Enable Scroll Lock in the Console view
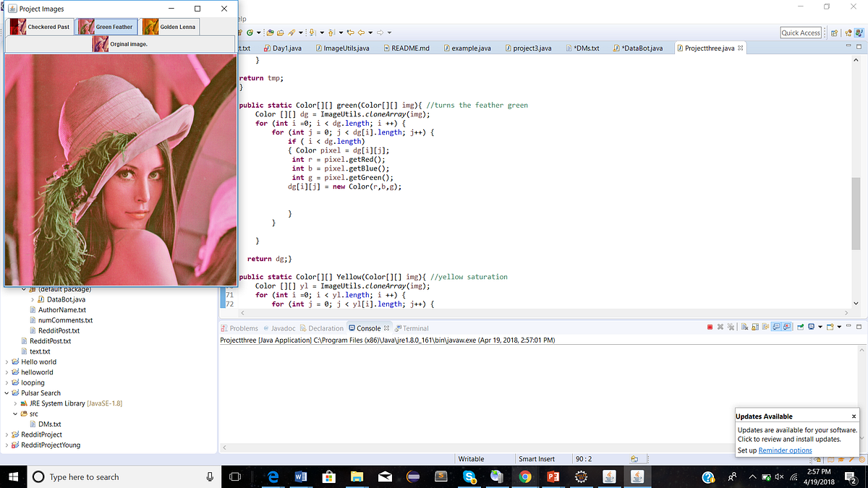Viewport: 868px width, 488px height. pyautogui.click(x=754, y=327)
